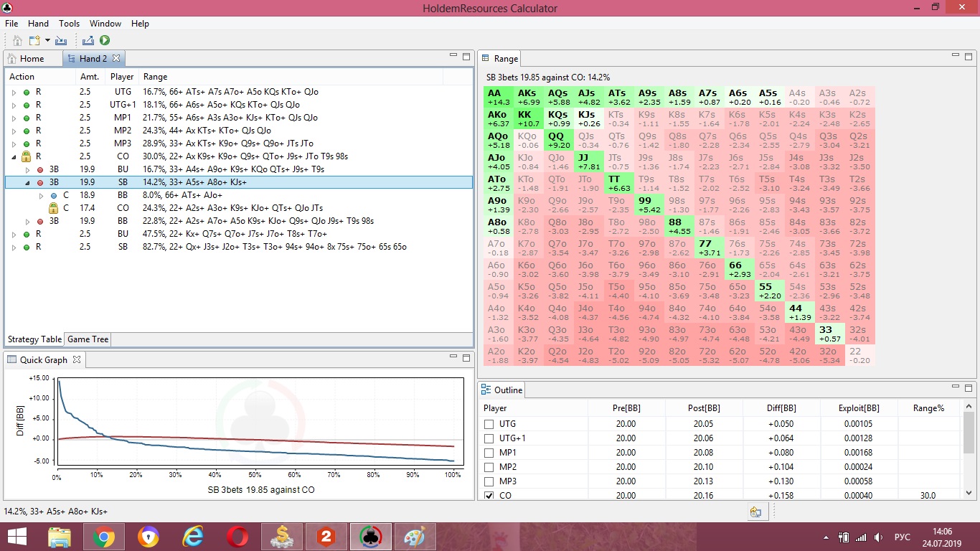Check the MP2 checkbox in Outline
This screenshot has height=551, width=980.
click(489, 467)
